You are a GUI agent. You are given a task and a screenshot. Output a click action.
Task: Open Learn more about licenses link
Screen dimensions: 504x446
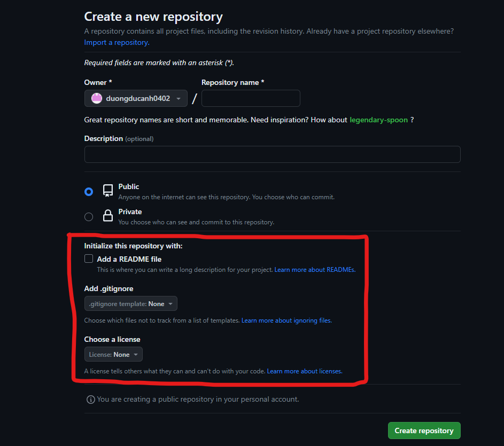coord(304,371)
